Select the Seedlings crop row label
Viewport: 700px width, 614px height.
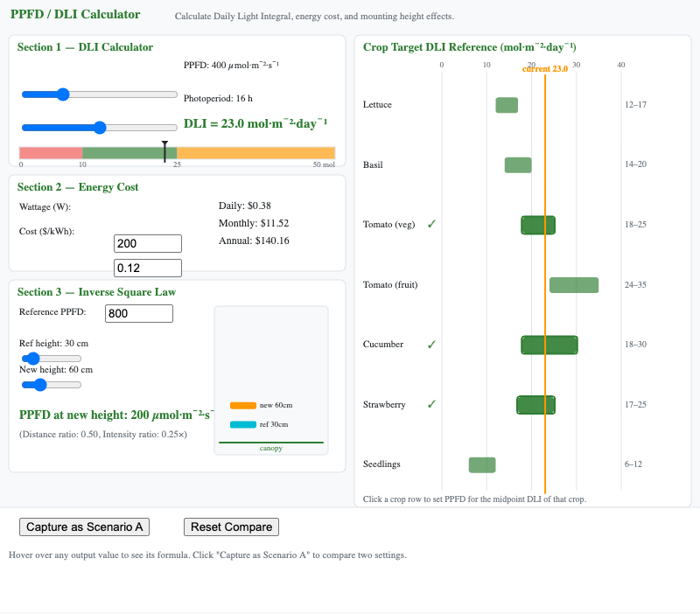381,464
